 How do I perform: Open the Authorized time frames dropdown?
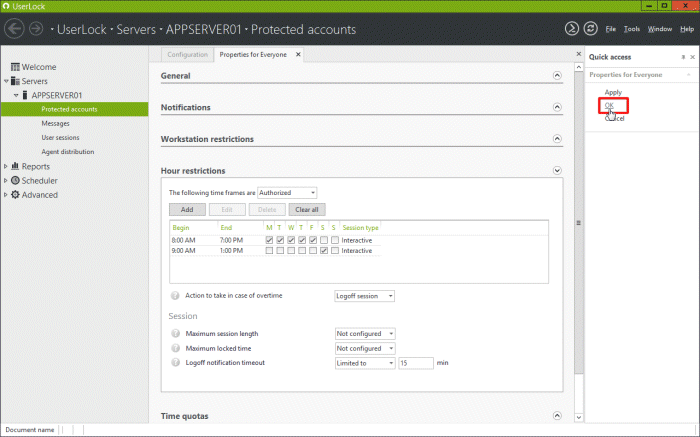pos(287,192)
